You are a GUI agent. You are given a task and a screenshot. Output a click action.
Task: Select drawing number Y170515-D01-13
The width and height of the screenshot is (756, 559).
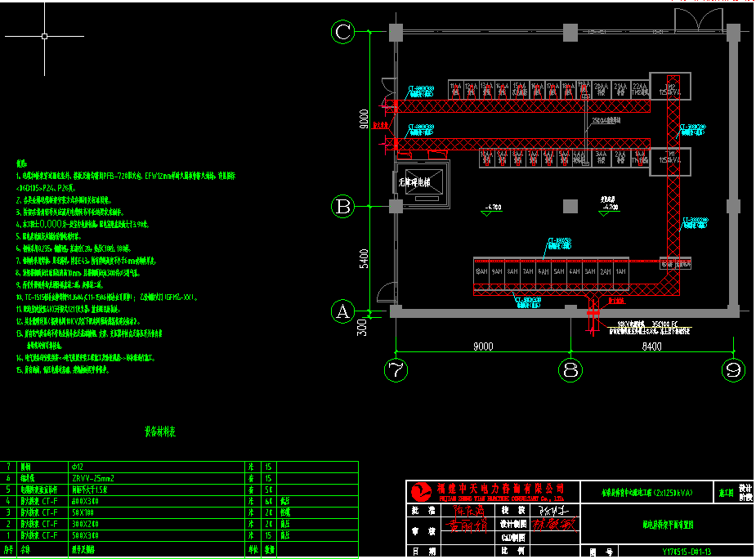click(x=687, y=552)
